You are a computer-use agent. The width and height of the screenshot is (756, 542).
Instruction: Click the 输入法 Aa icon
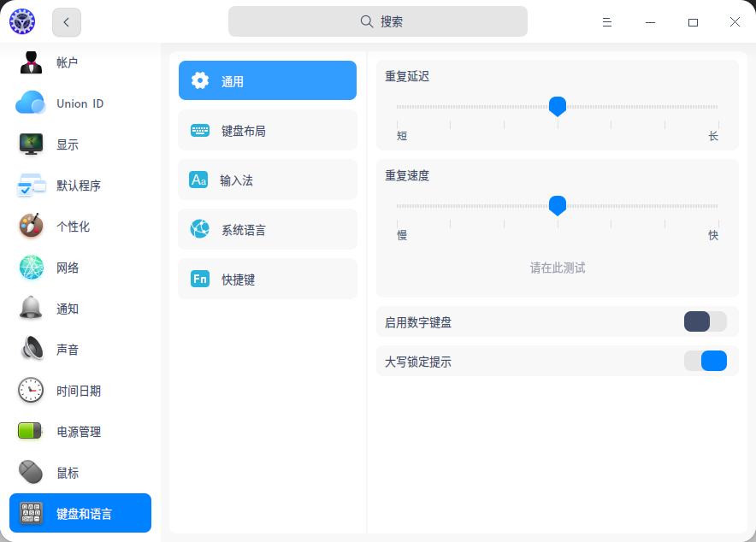click(198, 180)
